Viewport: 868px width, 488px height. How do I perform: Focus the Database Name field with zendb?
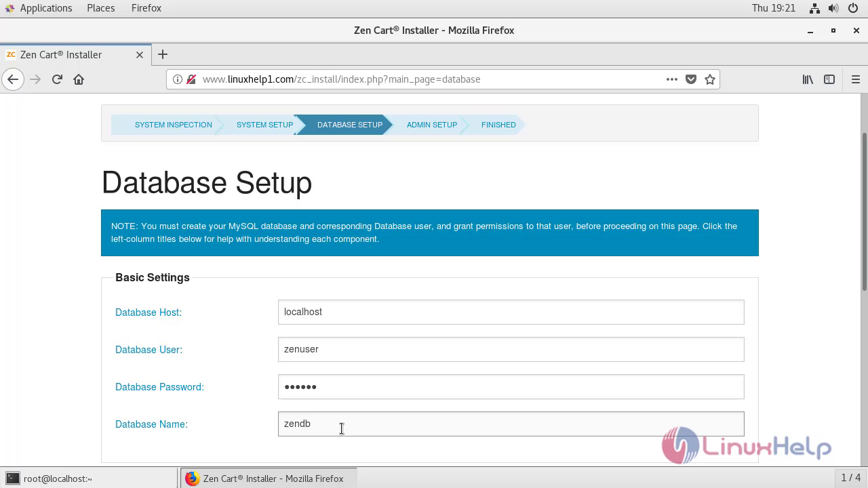[x=511, y=424]
